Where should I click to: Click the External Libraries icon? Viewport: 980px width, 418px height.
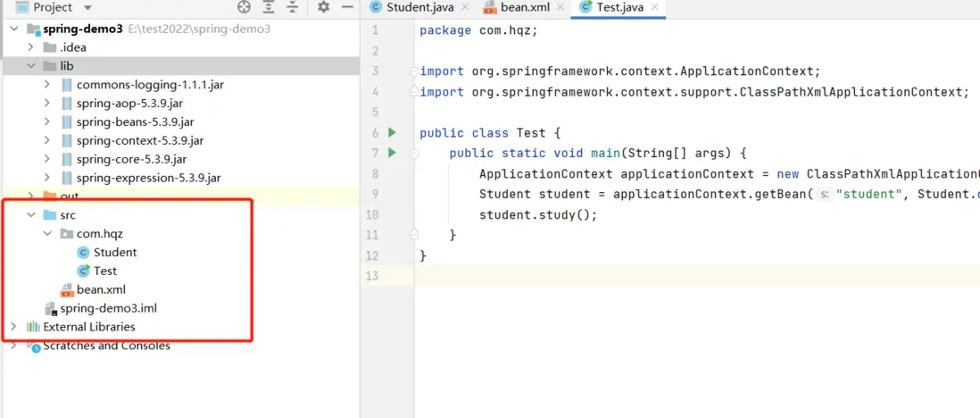click(x=33, y=327)
